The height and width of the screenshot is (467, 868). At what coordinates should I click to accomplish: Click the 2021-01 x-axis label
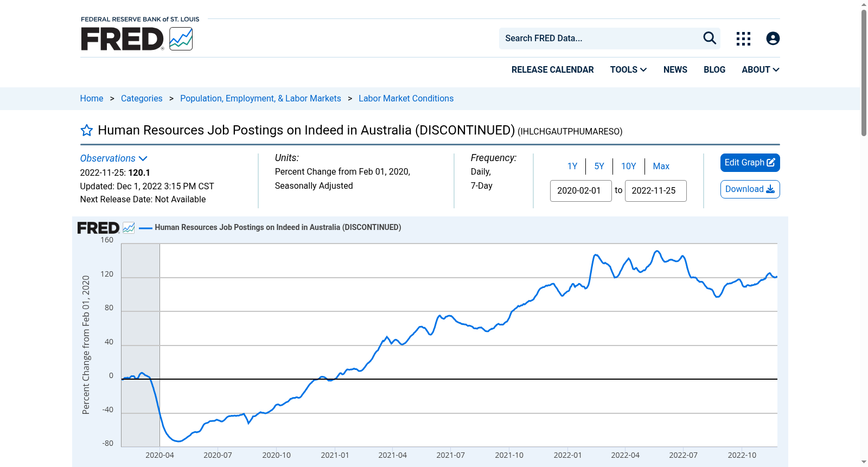pyautogui.click(x=335, y=456)
